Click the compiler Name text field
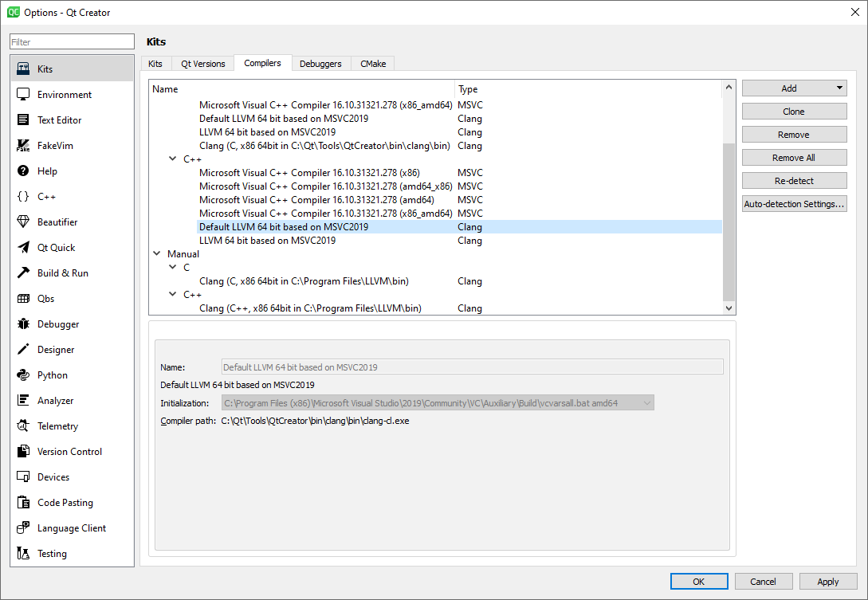 (x=472, y=367)
